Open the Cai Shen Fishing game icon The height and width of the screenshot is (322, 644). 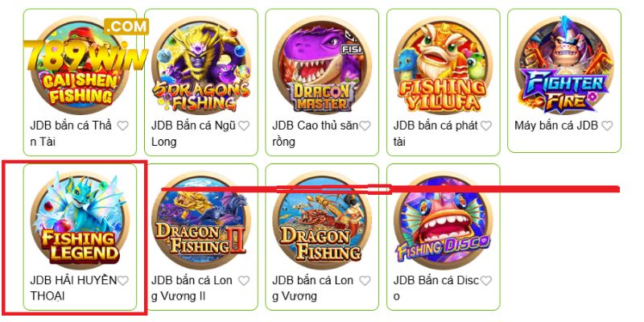pos(80,65)
